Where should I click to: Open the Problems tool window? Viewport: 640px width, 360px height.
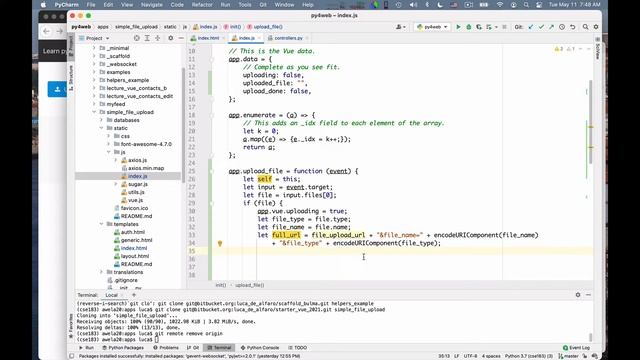[x=166, y=348]
